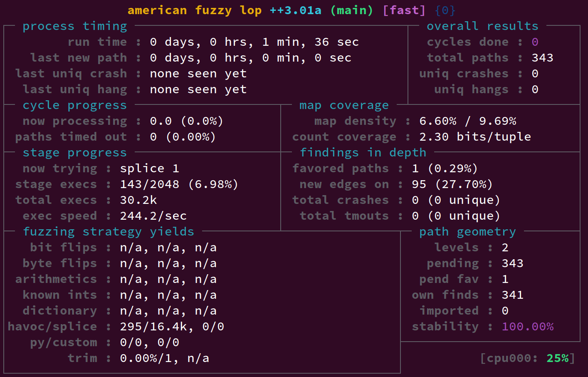Select own finds value '341'
The width and height of the screenshot is (588, 377).
pyautogui.click(x=513, y=295)
